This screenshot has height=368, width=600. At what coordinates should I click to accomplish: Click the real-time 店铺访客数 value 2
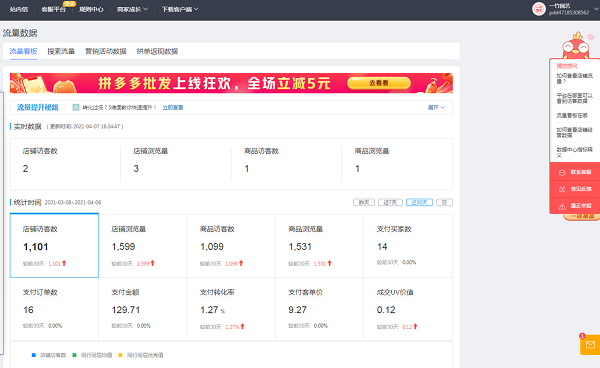point(25,169)
